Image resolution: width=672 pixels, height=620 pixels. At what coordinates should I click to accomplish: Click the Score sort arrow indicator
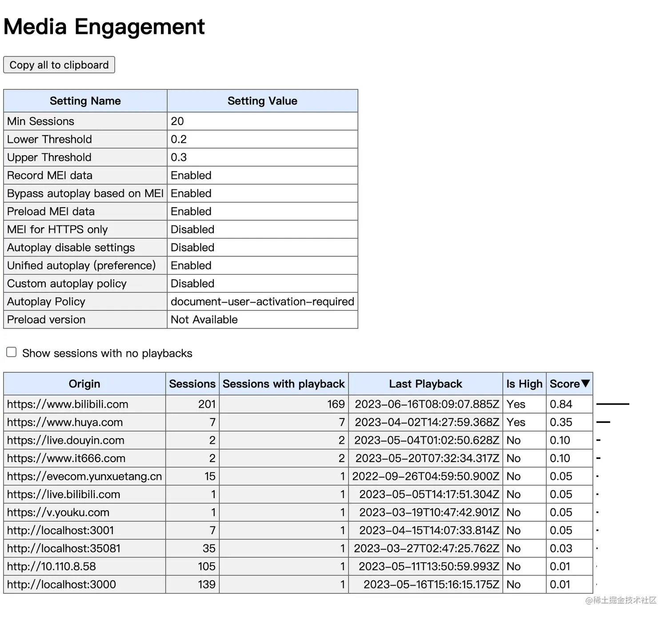(585, 383)
